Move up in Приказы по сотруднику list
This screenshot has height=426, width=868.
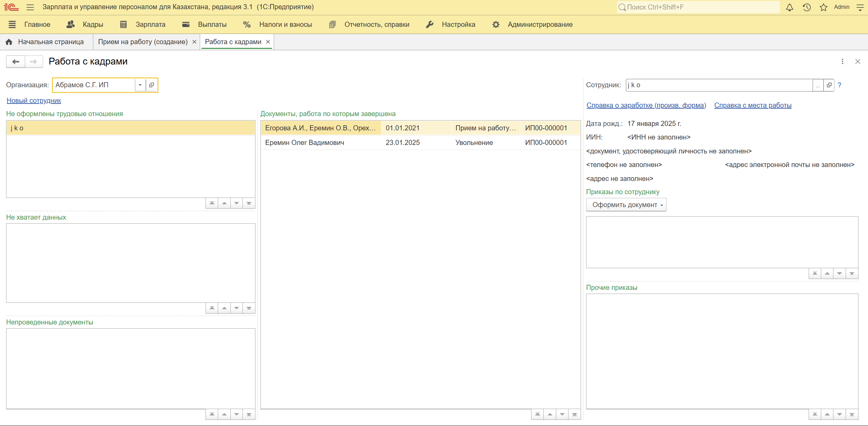(827, 273)
